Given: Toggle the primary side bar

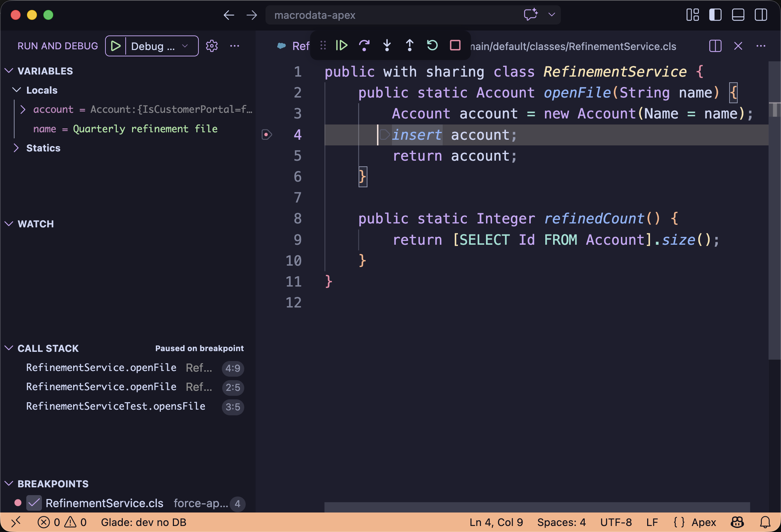Looking at the screenshot, I should click(x=715, y=15).
